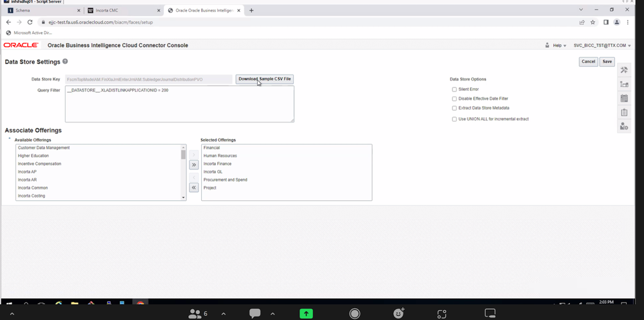The image size is (644, 320).
Task: Click browser forward arrow
Action: (19, 22)
